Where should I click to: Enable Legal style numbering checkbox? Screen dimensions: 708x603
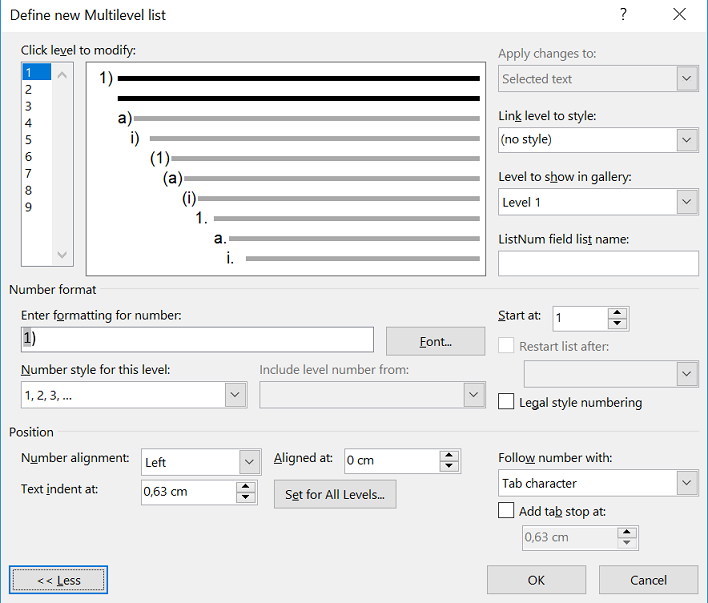pyautogui.click(x=507, y=402)
